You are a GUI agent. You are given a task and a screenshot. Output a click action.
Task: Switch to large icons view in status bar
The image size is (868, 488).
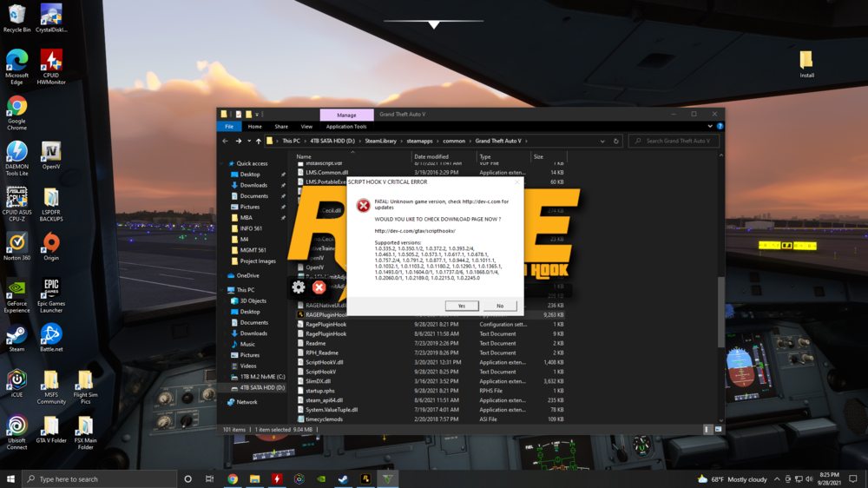click(718, 429)
